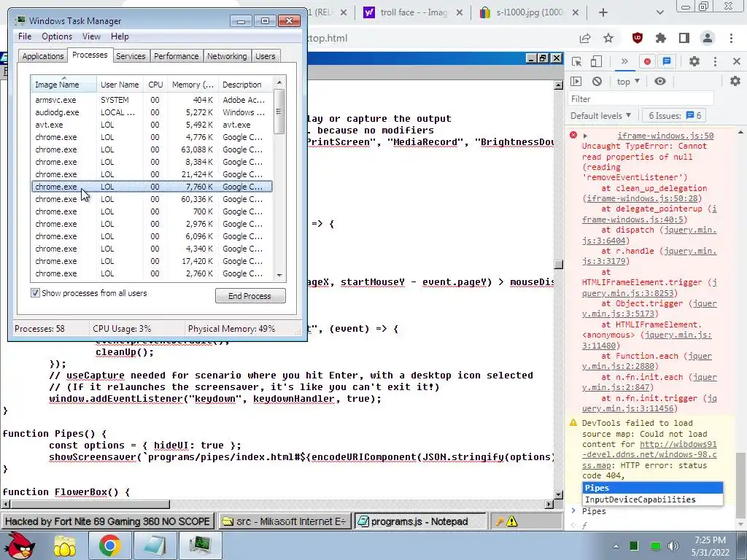Click the volume speaker tray icon
Screen dimensions: 747x560
673,545
